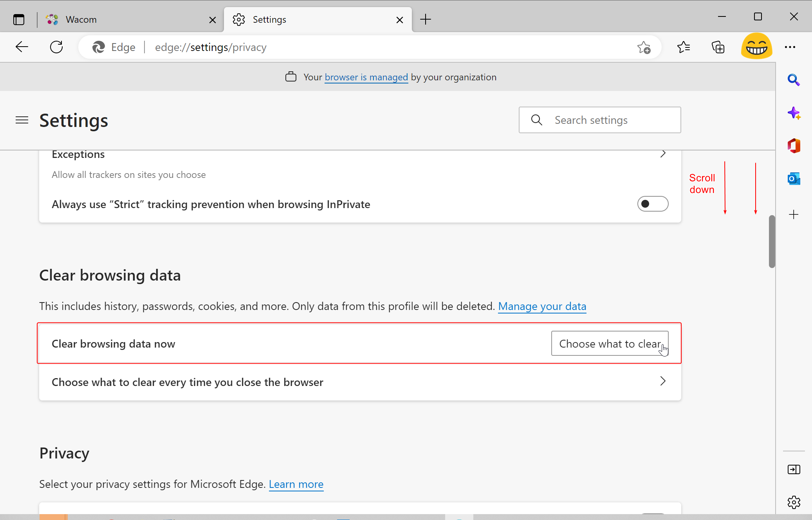
Task: Open the Settings hamburger menu
Action: coord(22,120)
